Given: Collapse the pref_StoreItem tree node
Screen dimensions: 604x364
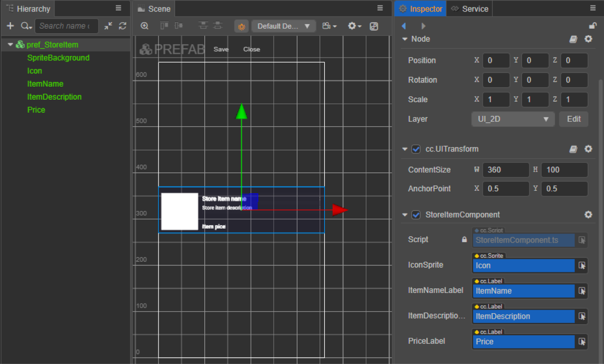Looking at the screenshot, I should (10, 45).
